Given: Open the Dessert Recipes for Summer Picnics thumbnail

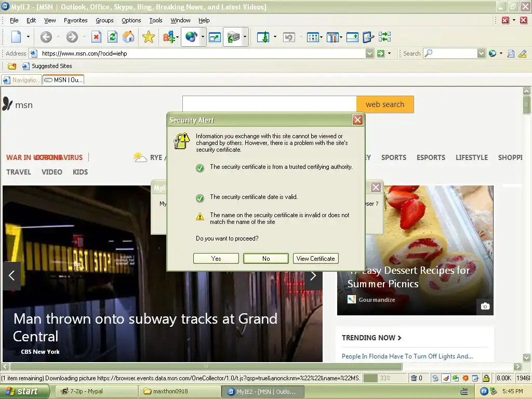Looking at the screenshot, I should (x=415, y=250).
